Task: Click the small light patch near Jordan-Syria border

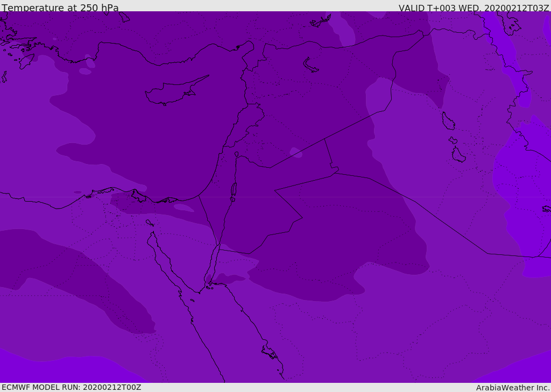Action: click(295, 153)
